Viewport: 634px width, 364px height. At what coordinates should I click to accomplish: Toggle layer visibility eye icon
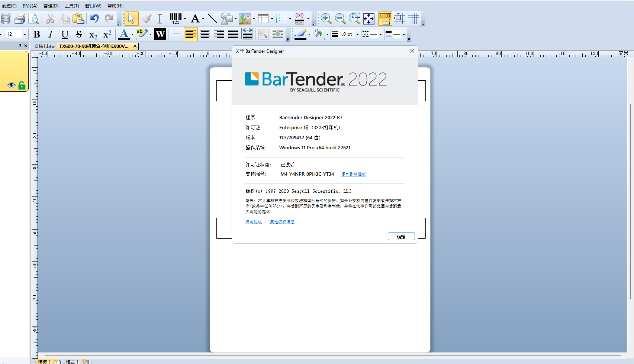(12, 85)
